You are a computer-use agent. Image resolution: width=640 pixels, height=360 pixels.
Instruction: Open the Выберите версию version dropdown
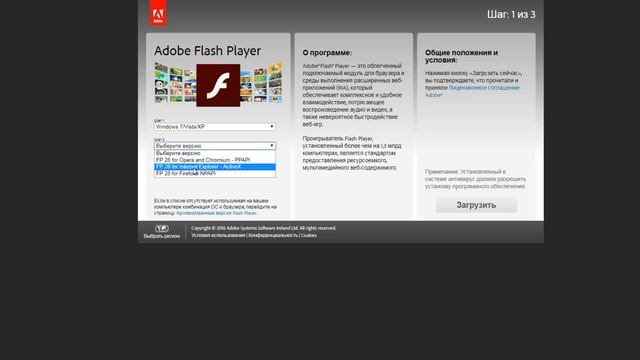coord(215,146)
